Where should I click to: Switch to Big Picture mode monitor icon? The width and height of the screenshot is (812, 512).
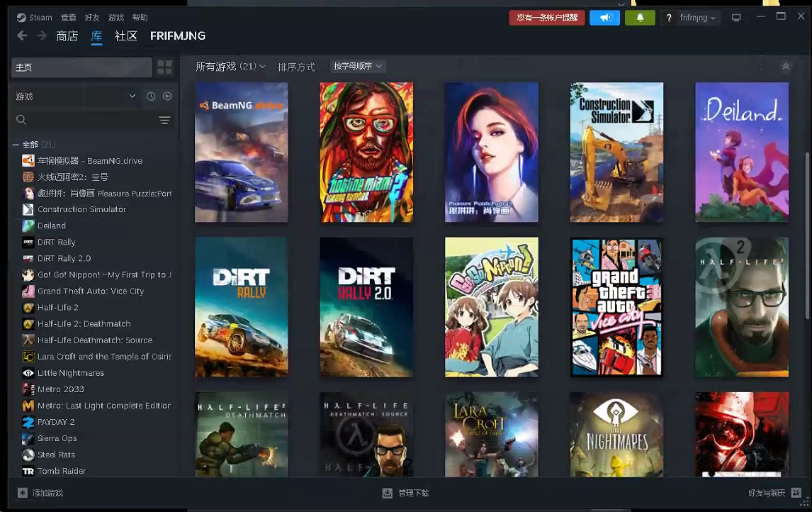pyautogui.click(x=736, y=18)
